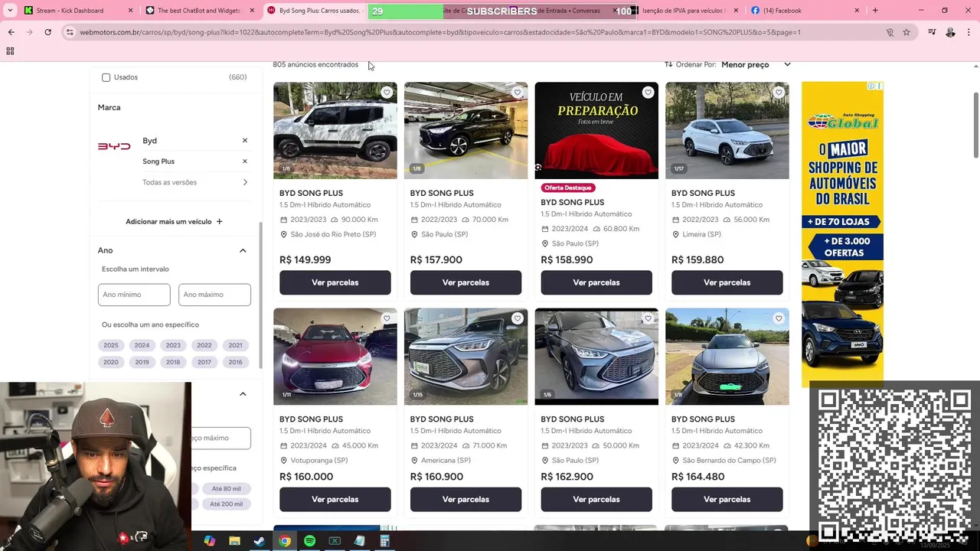Open the ad info icon on Global banner
Image resolution: width=980 pixels, height=551 pixels.
(x=871, y=86)
